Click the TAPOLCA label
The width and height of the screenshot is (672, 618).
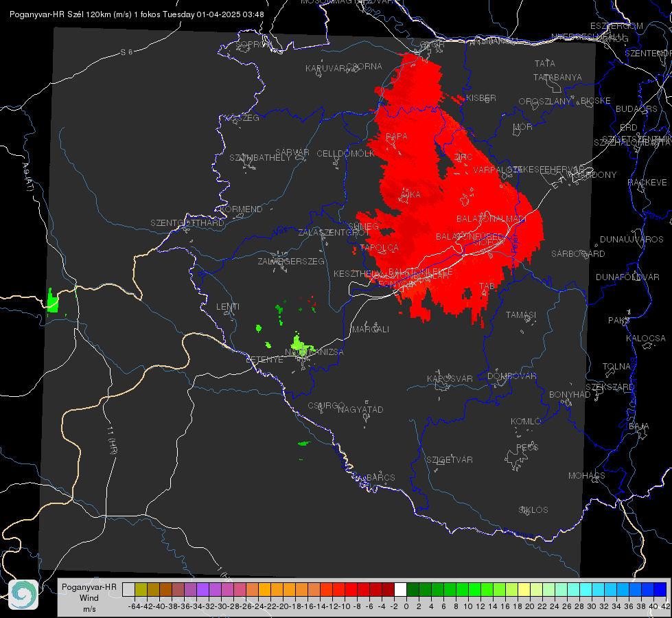[380, 247]
